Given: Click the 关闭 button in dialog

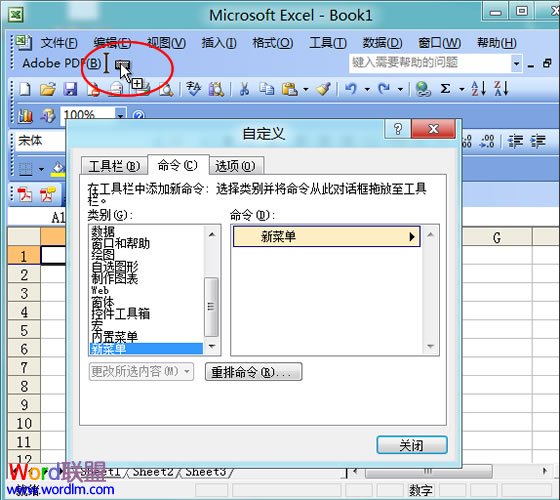Looking at the screenshot, I should (x=412, y=445).
